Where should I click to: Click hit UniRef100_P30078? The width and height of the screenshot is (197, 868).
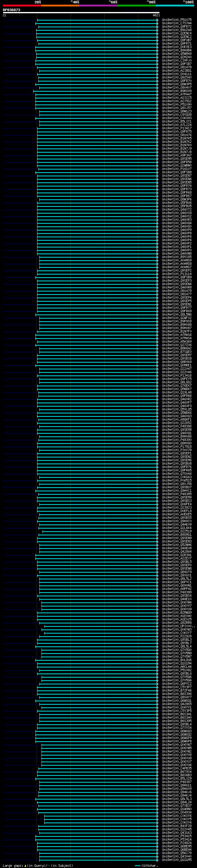click(176, 450)
